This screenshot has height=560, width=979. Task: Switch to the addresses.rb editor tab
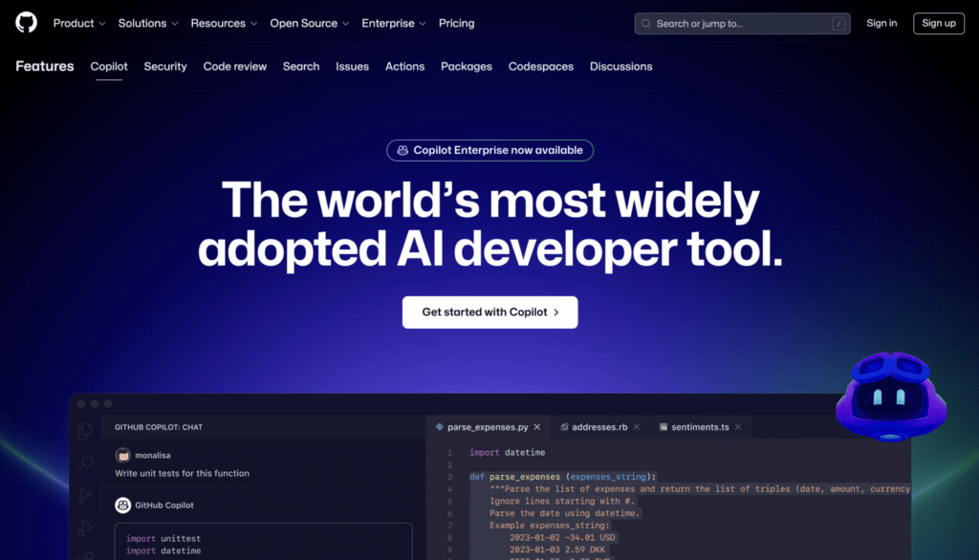click(x=600, y=427)
